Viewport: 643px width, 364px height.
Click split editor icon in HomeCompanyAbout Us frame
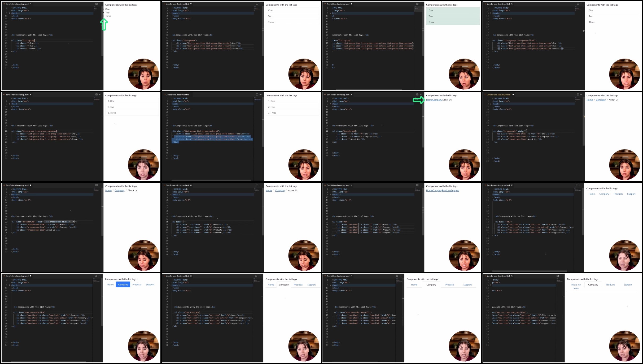click(x=417, y=95)
